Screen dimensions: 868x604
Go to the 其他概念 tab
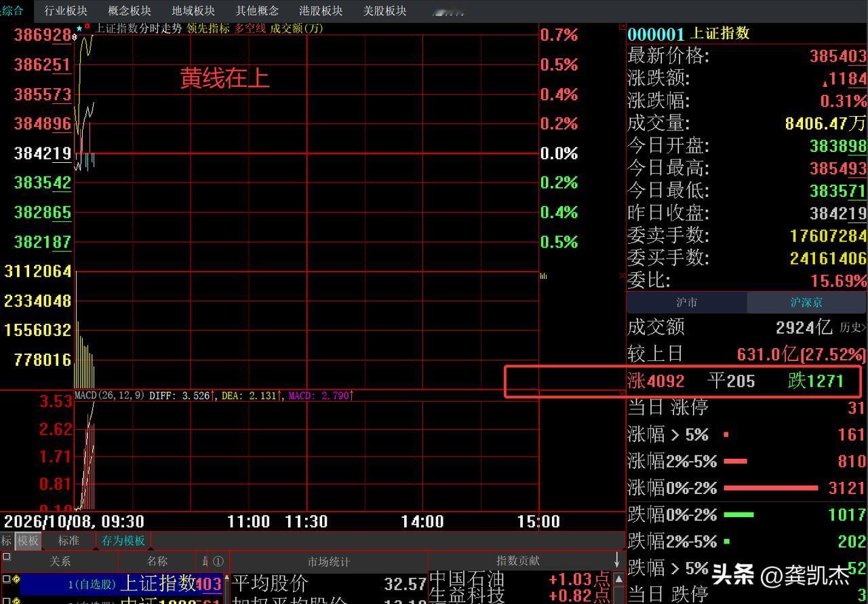point(257,11)
